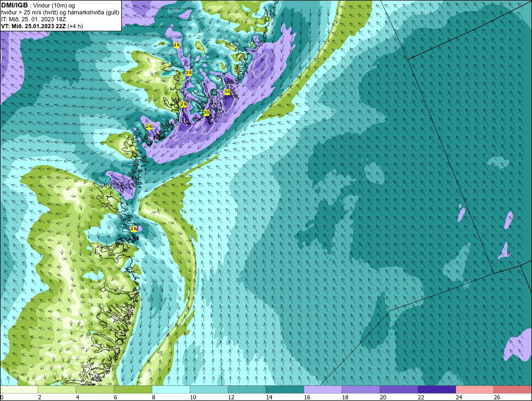
Task: Click the legend scale number 14
Action: coord(269,397)
